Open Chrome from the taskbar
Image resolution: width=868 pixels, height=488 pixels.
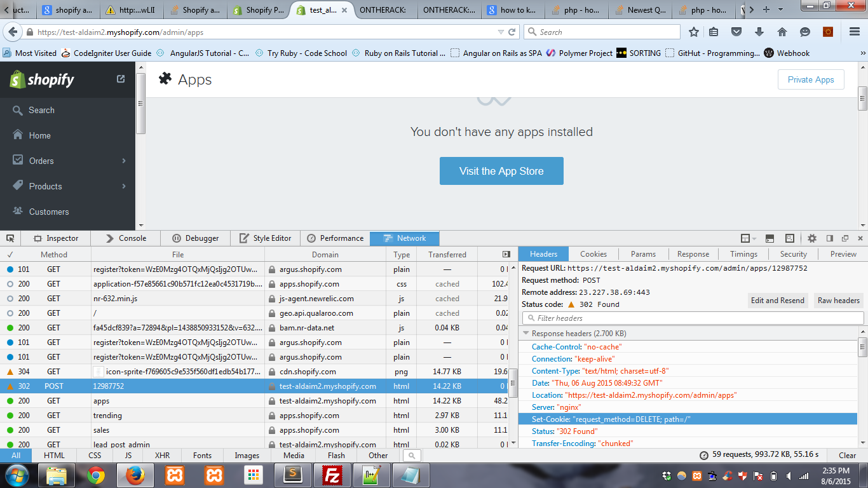coord(96,475)
